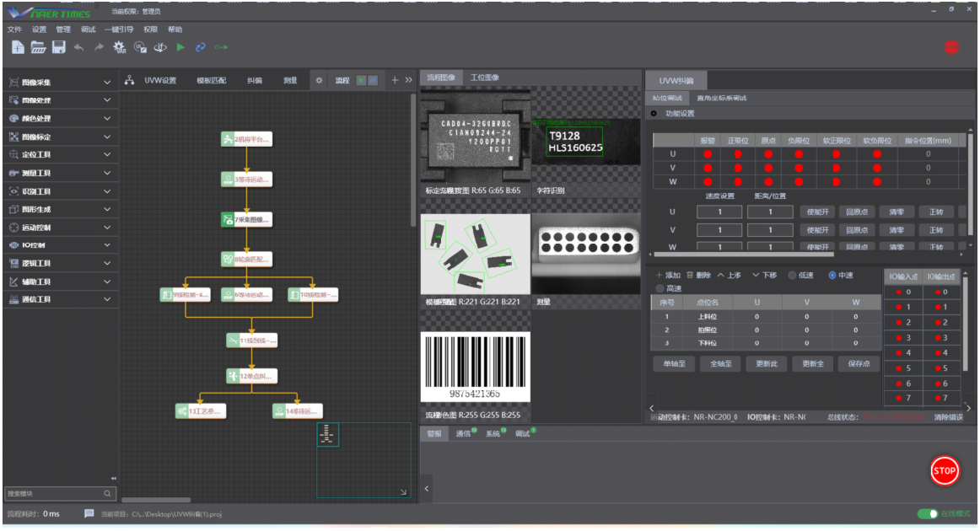
Task: Click the horizontal scrollbar under axis settings
Action: coord(743,255)
